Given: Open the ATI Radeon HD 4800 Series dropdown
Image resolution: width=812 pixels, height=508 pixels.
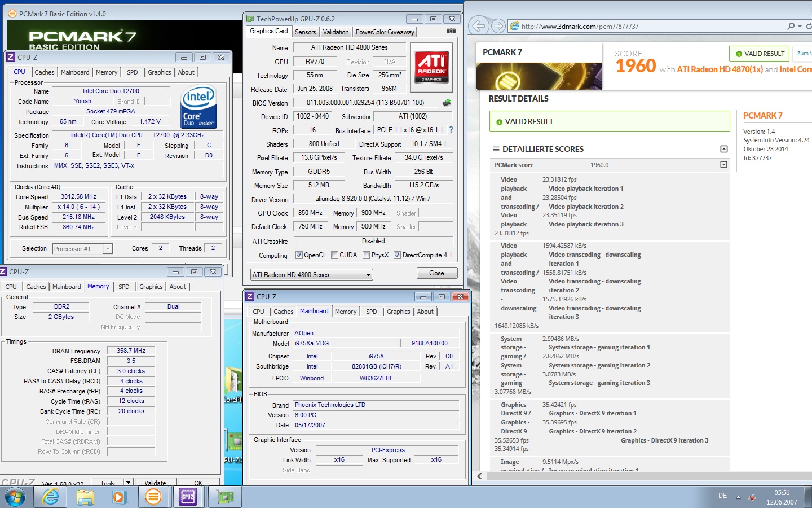Looking at the screenshot, I should [312, 275].
